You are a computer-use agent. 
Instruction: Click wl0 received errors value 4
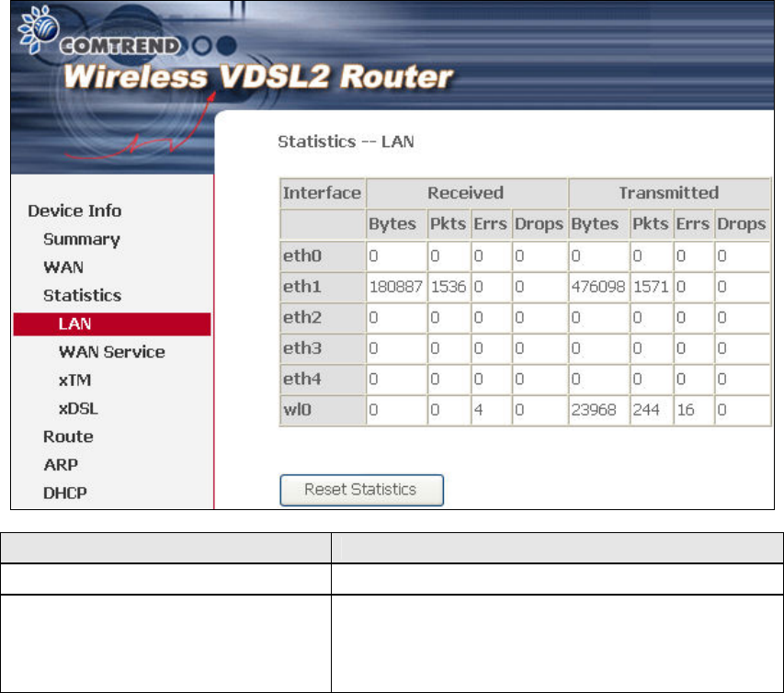pos(479,410)
